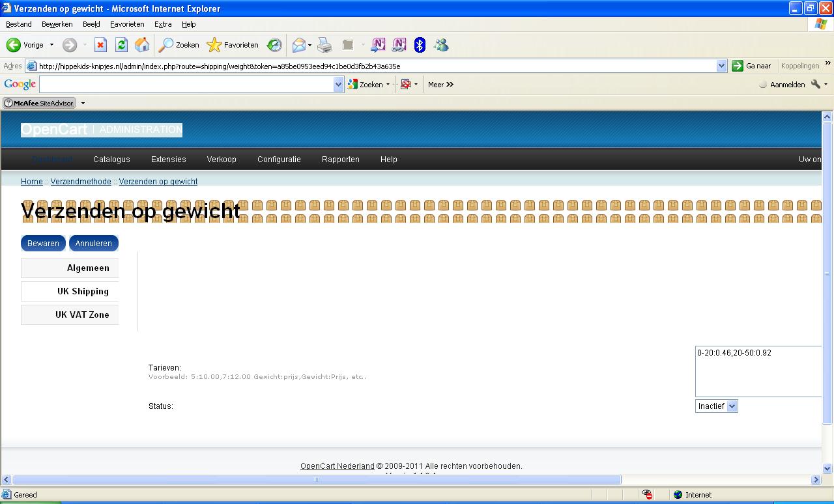The width and height of the screenshot is (834, 504).
Task: Open the Bestand menu
Action: [x=19, y=24]
